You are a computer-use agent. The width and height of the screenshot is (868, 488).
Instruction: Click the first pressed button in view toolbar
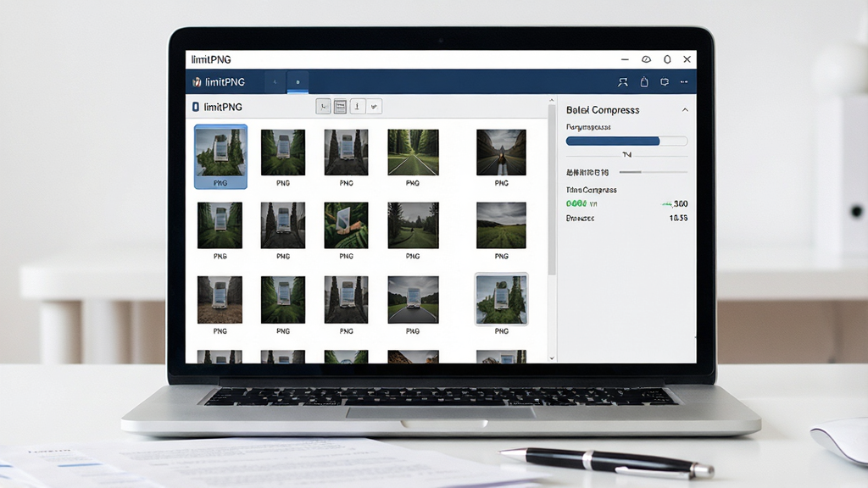[323, 106]
